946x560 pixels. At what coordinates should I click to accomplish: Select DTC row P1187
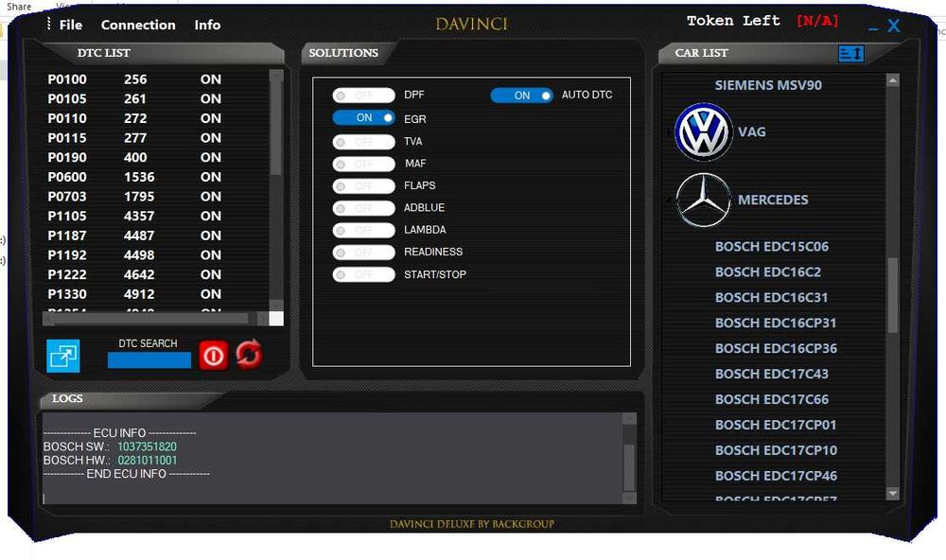pos(134,236)
